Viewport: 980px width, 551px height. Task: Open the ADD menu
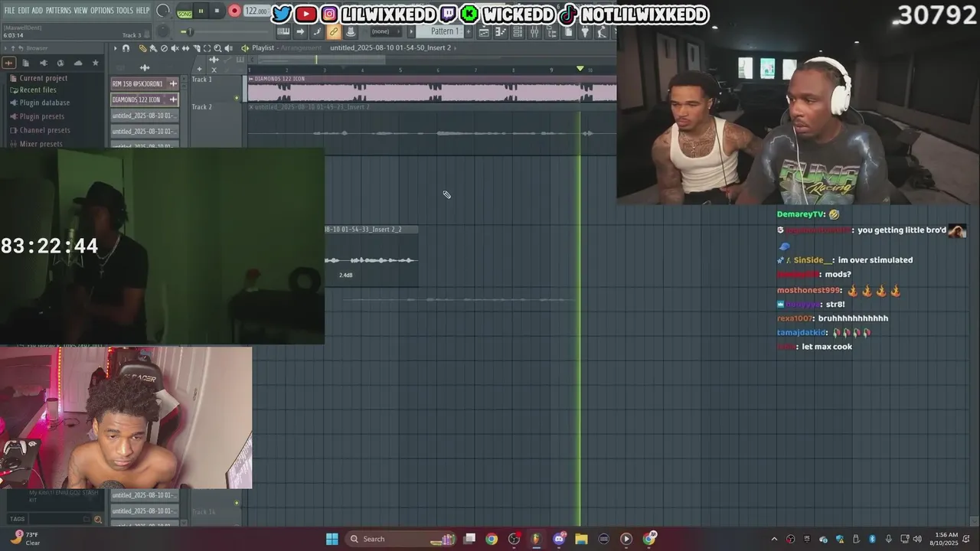click(38, 10)
